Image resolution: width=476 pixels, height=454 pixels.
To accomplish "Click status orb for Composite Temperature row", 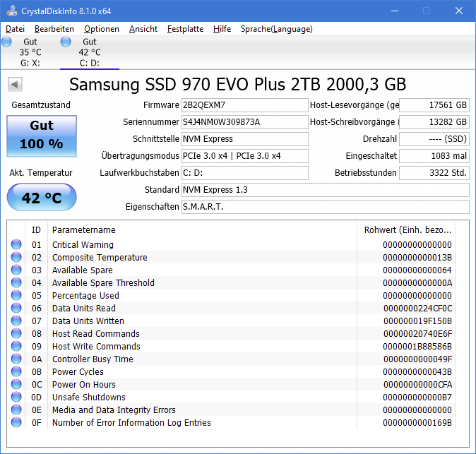I will point(16,257).
